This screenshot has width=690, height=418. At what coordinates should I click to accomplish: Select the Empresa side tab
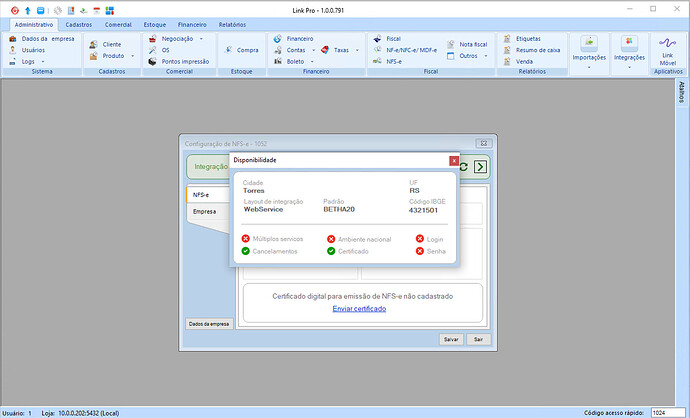click(205, 212)
